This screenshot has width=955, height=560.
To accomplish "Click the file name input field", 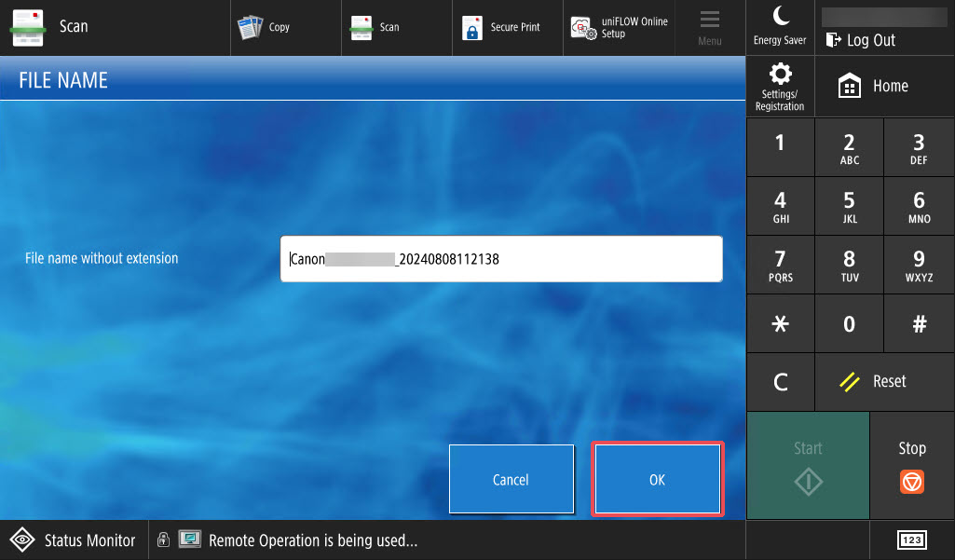I will point(501,259).
